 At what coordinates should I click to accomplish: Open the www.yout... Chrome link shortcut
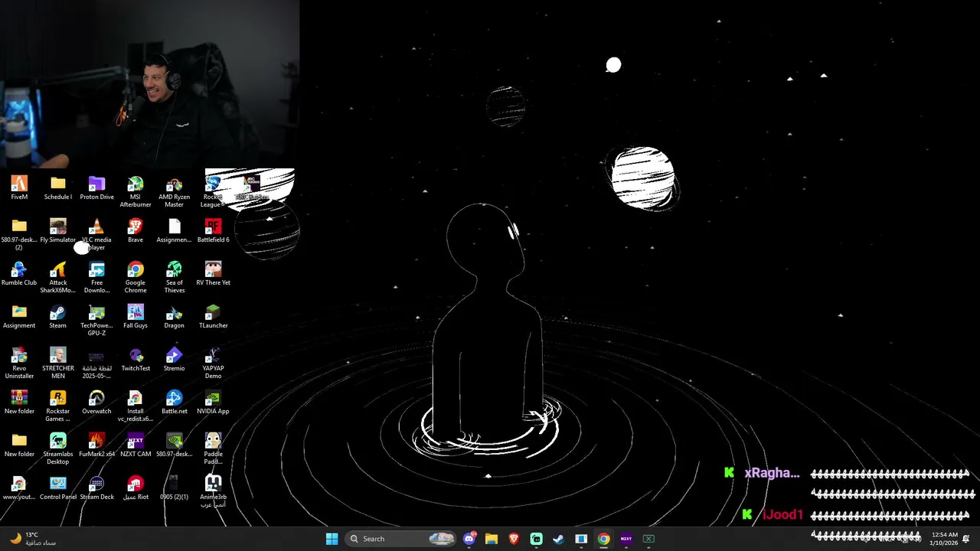[19, 488]
